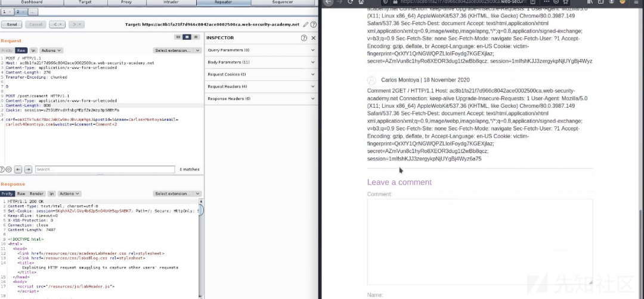Open the Response Actions dropdown
The height and width of the screenshot is (299, 644).
point(69,194)
